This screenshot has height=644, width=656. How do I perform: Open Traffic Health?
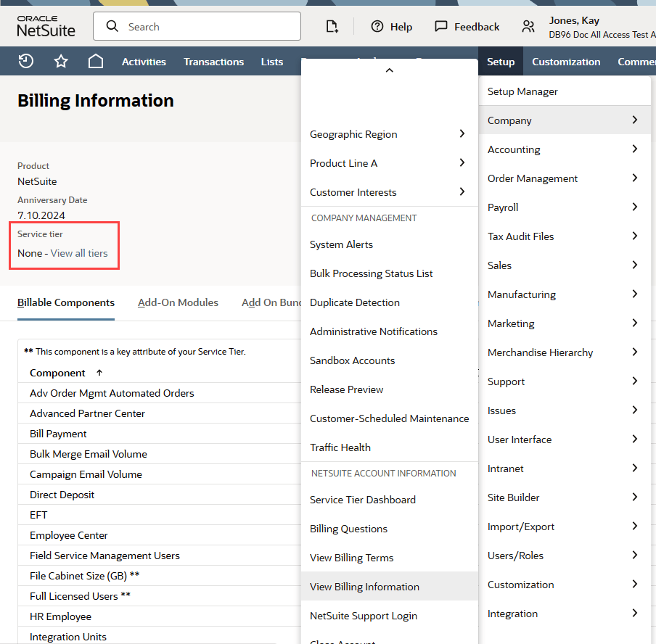(389, 447)
